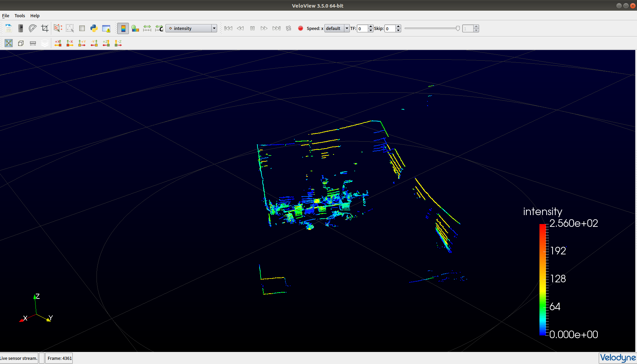This screenshot has height=364, width=637.
Task: Click the Velodyne logo
Action: (617, 358)
